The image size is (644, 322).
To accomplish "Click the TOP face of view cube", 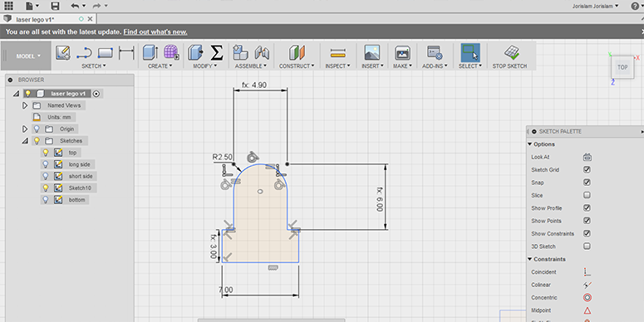I will (622, 67).
